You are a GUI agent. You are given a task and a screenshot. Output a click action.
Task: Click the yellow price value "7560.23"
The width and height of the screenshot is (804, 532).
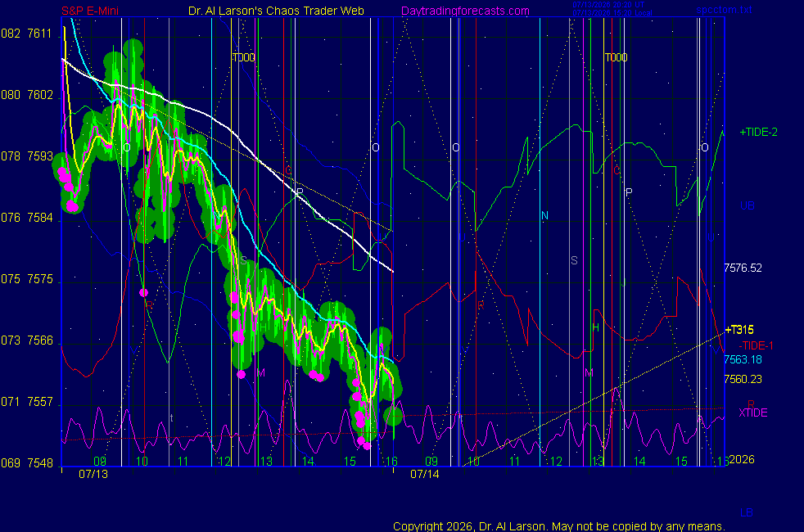[743, 379]
